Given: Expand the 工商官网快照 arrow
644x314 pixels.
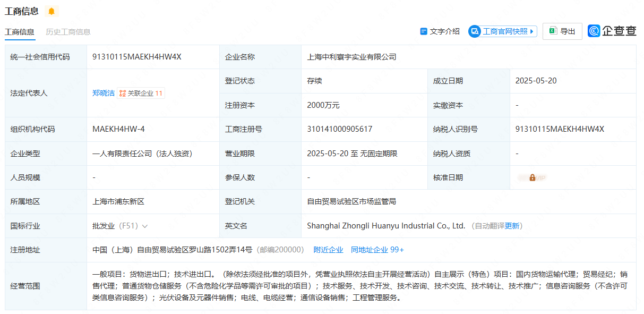Looking at the screenshot, I should tap(533, 31).
